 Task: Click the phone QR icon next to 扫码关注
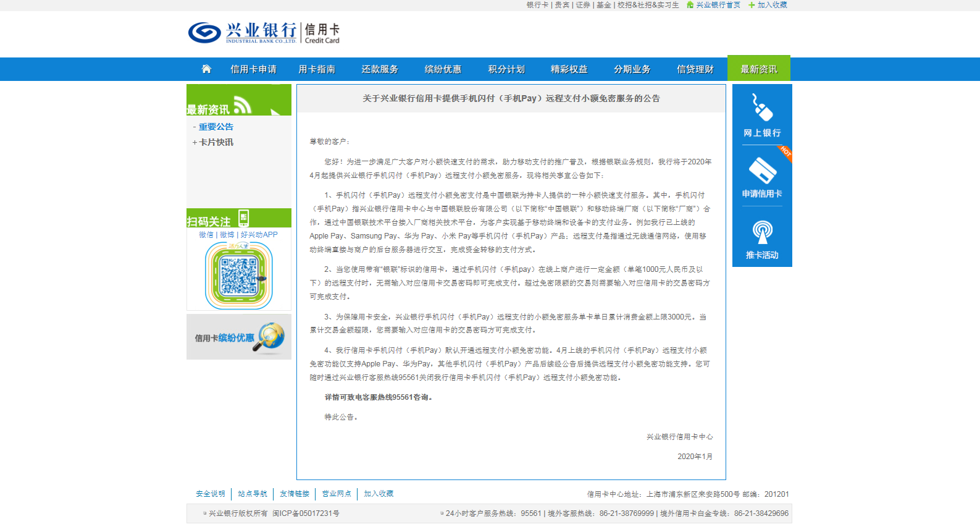click(243, 217)
